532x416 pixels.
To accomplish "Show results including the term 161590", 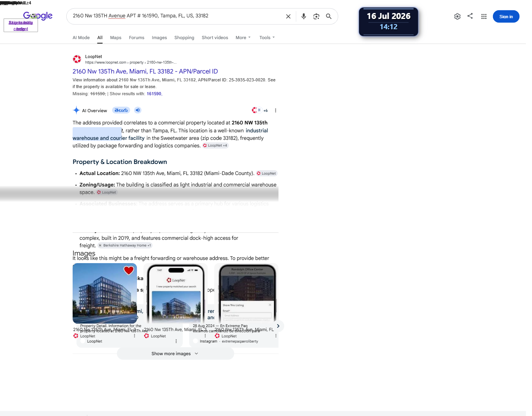I will (x=154, y=94).
